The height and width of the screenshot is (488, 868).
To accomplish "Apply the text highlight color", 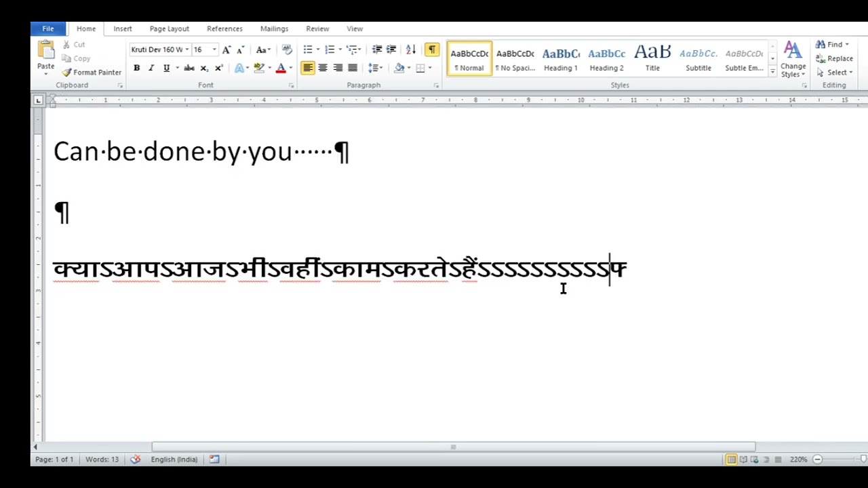I will 258,68.
